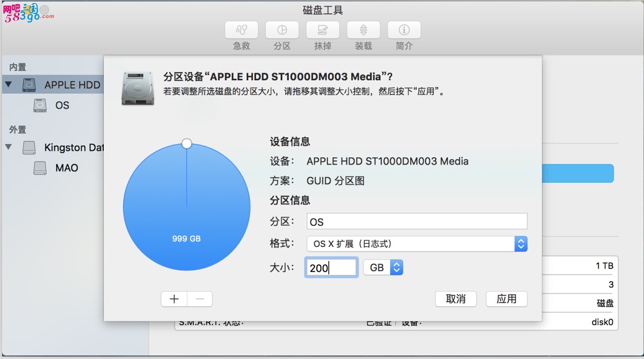Add a partition with the plus button
This screenshot has width=644, height=359.
point(174,299)
